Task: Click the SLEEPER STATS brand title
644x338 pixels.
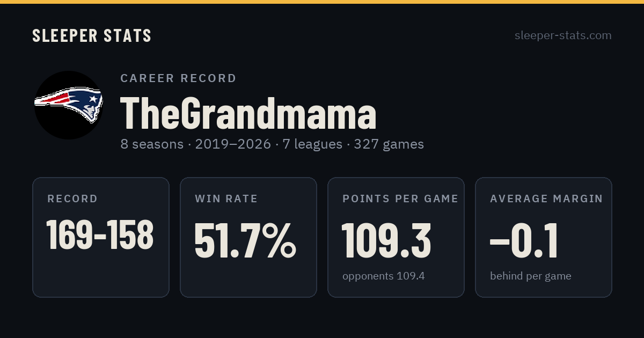Action: [92, 36]
